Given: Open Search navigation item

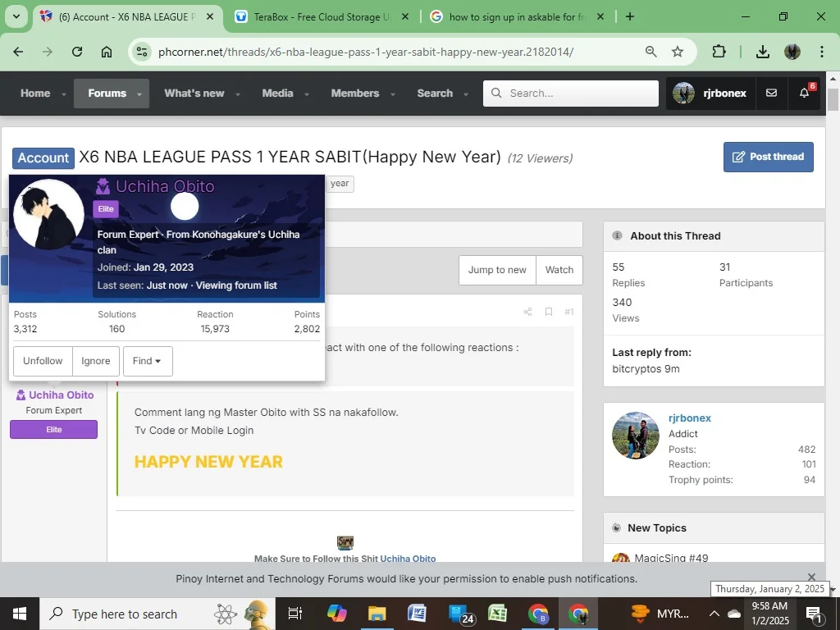Looking at the screenshot, I should [x=435, y=94].
